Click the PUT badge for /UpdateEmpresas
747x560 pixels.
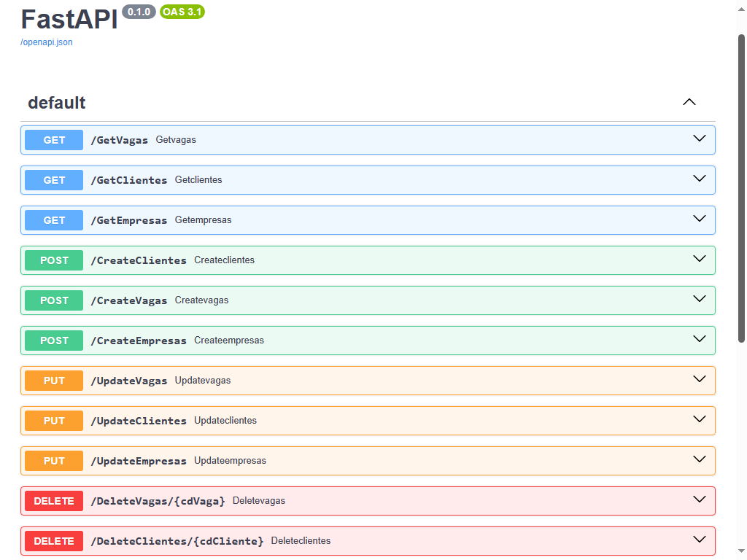pyautogui.click(x=54, y=461)
